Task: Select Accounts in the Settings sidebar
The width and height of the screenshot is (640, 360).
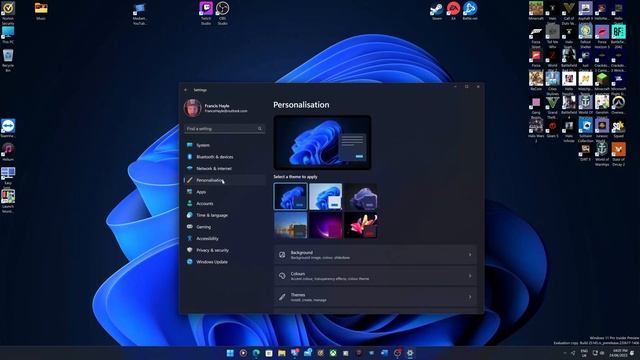Action: point(224,203)
